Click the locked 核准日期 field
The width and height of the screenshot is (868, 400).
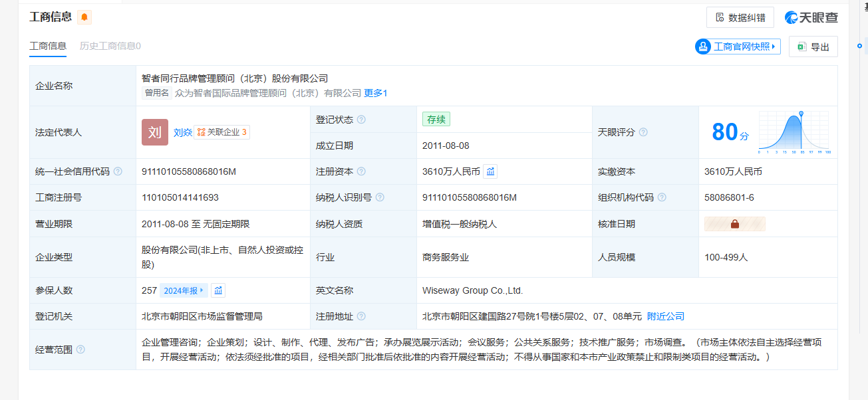pos(734,224)
